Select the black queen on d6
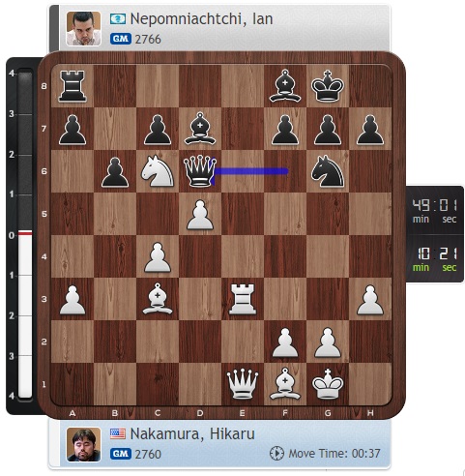The height and width of the screenshot is (476, 465). [x=200, y=171]
